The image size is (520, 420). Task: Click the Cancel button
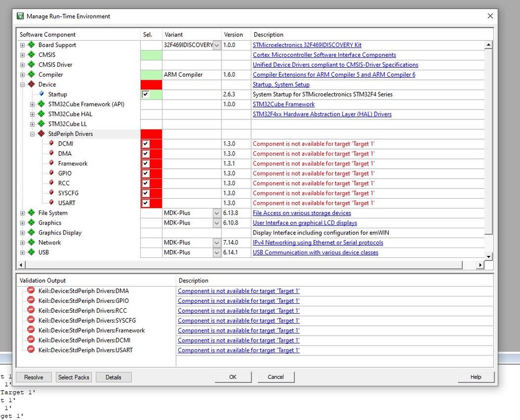tap(276, 377)
